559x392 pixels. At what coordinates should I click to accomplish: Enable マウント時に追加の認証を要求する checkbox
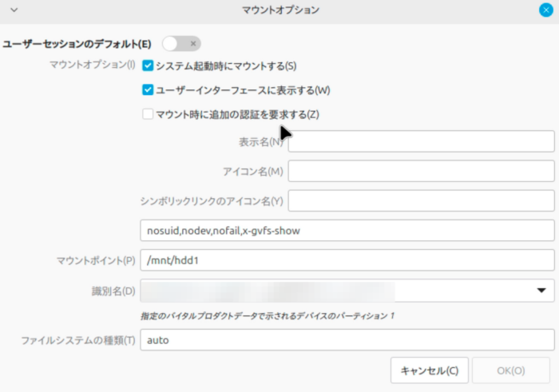[x=148, y=114]
